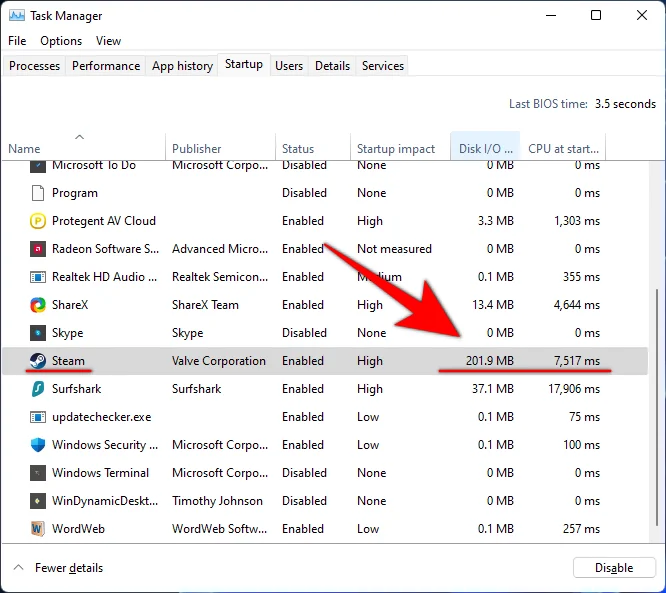Viewport: 666px width, 593px height.
Task: Switch to the Services tab
Action: coord(383,66)
